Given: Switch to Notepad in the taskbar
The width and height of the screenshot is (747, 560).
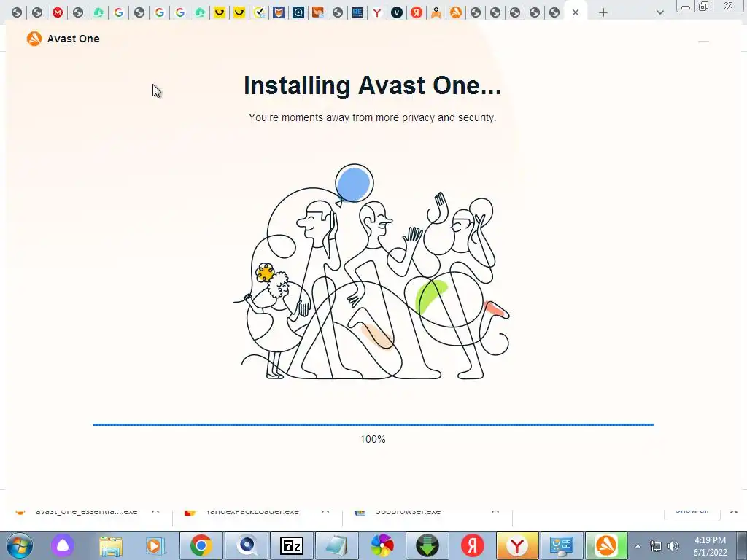Looking at the screenshot, I should click(337, 545).
